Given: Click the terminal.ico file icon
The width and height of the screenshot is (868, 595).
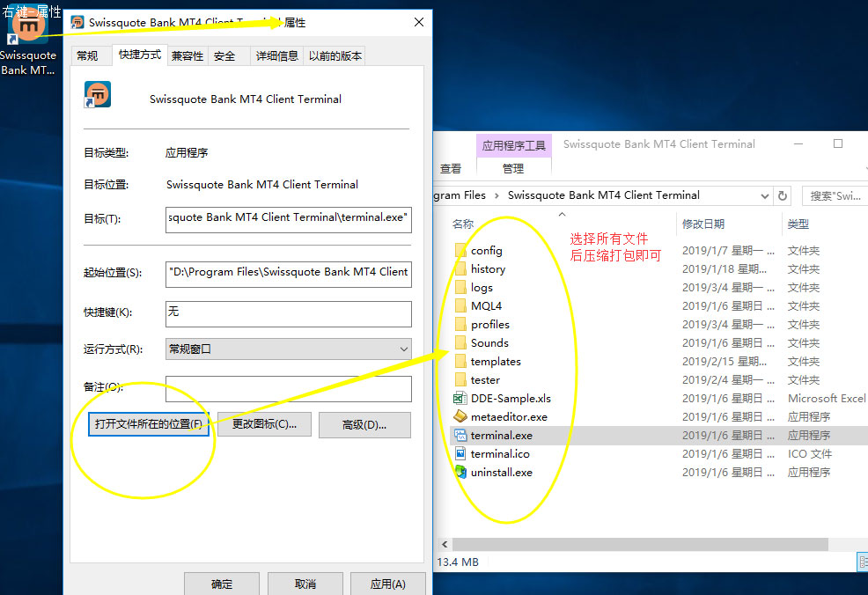Looking at the screenshot, I should point(460,454).
